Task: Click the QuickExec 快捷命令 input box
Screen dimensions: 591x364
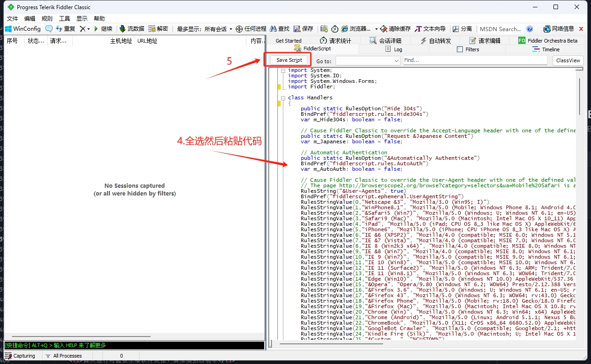Action: pos(134,345)
